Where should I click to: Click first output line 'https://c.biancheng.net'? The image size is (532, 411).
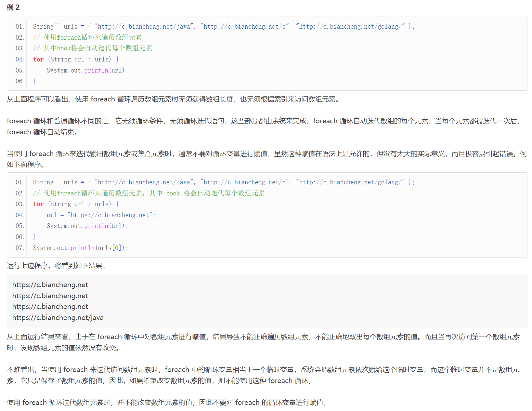click(x=50, y=285)
